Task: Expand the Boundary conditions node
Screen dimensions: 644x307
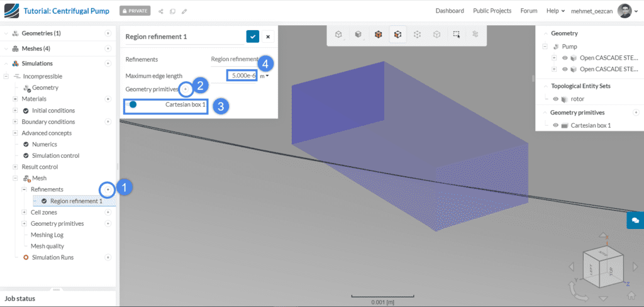Action: 15,122
